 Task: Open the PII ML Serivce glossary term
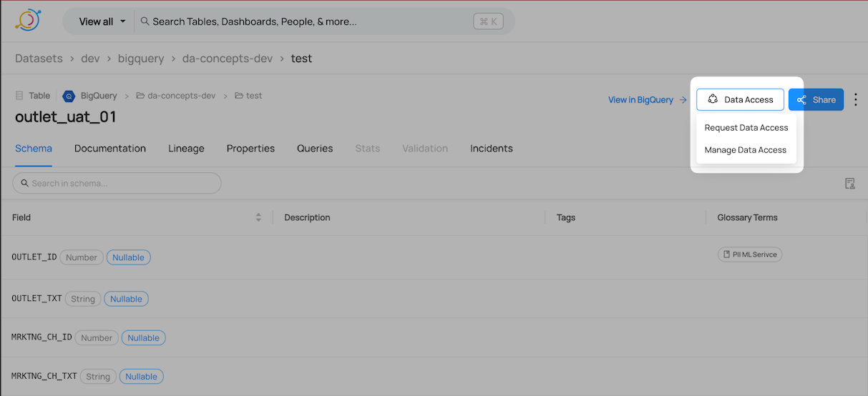750,254
